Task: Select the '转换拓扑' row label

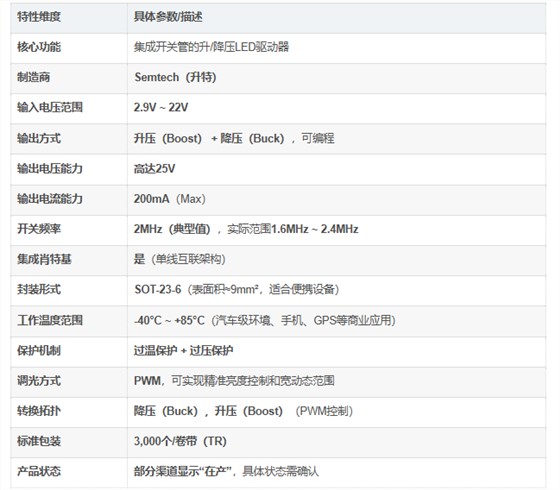Action: (x=39, y=411)
